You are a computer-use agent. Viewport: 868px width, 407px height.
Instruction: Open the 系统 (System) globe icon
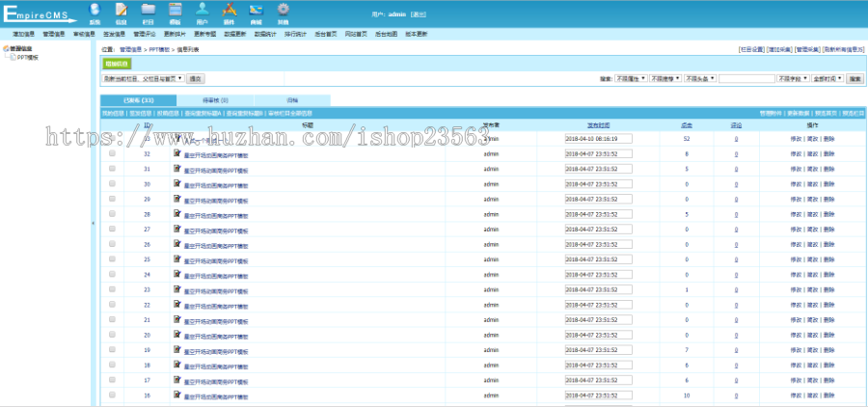click(95, 10)
